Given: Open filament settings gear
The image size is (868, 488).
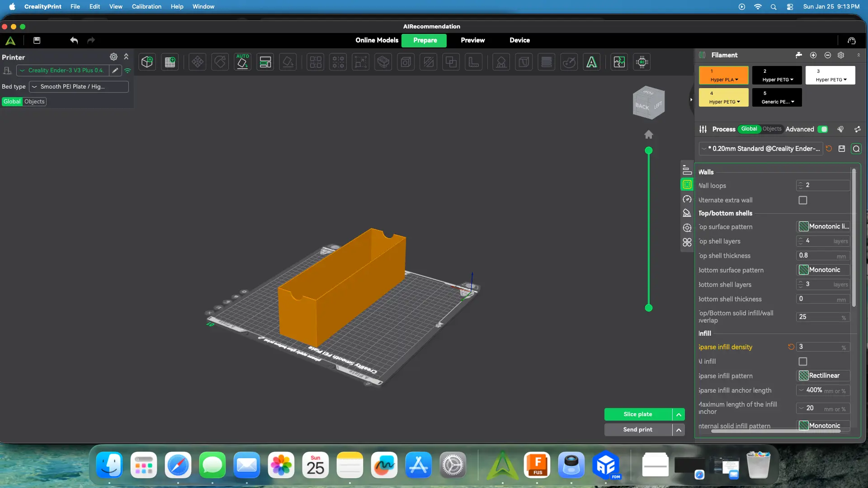Looking at the screenshot, I should (x=841, y=55).
